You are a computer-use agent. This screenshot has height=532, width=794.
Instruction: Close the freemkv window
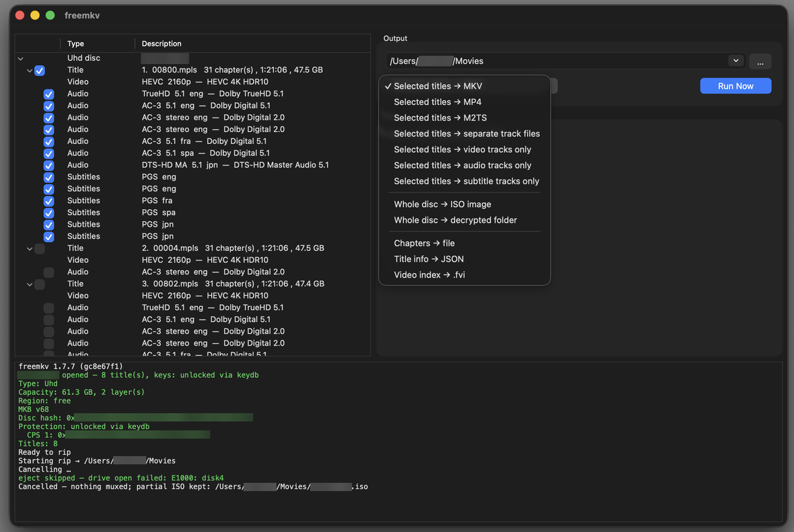tap(20, 15)
